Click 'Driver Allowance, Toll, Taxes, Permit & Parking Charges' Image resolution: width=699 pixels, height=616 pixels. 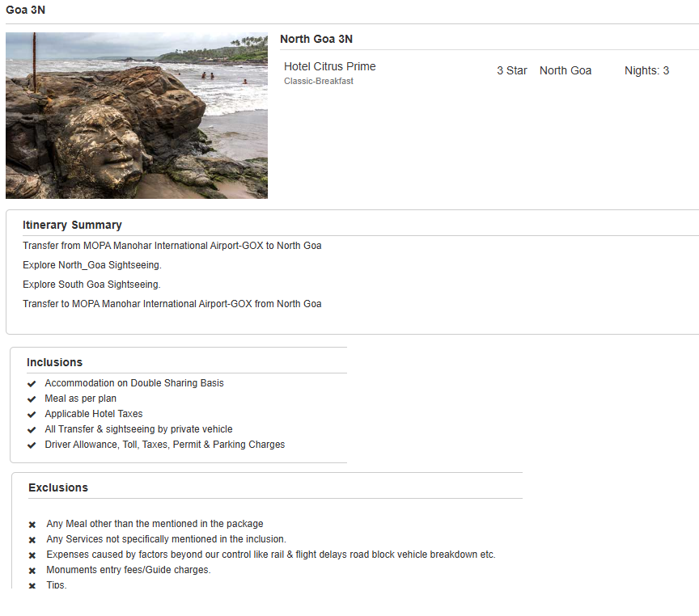(164, 445)
